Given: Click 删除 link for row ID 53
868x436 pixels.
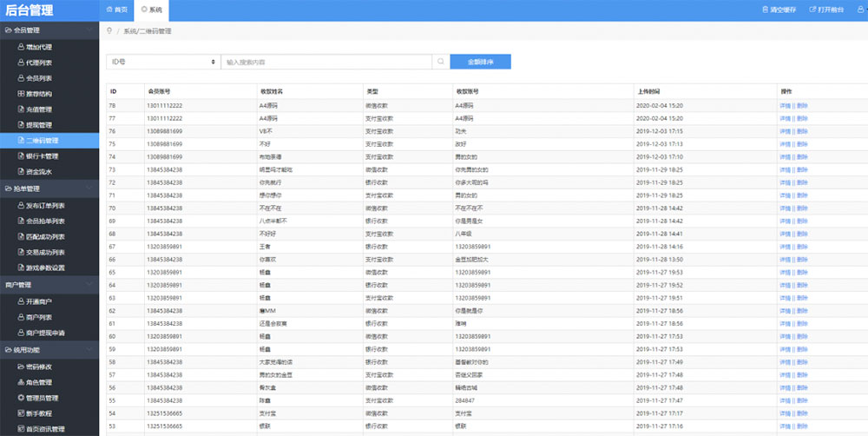Looking at the screenshot, I should pos(802,426).
